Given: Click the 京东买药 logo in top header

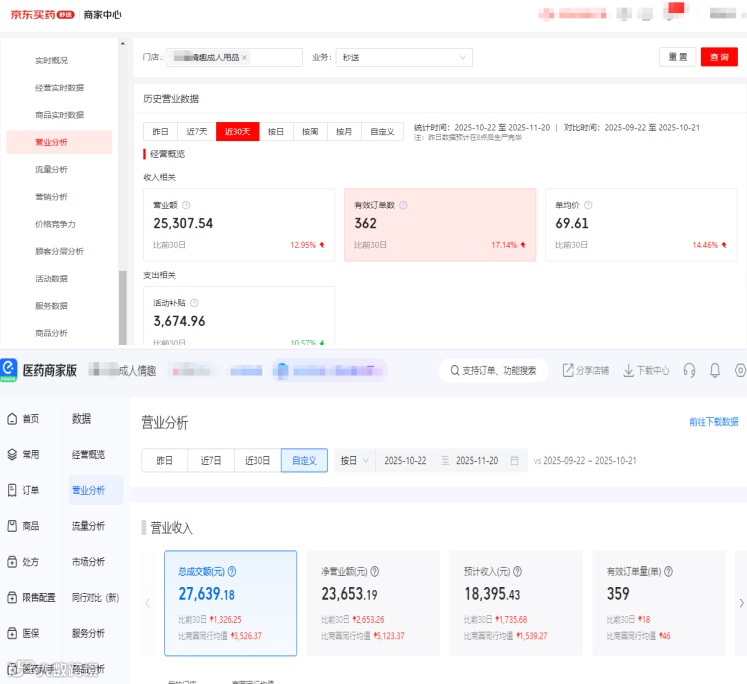Looking at the screenshot, I should click(x=42, y=15).
